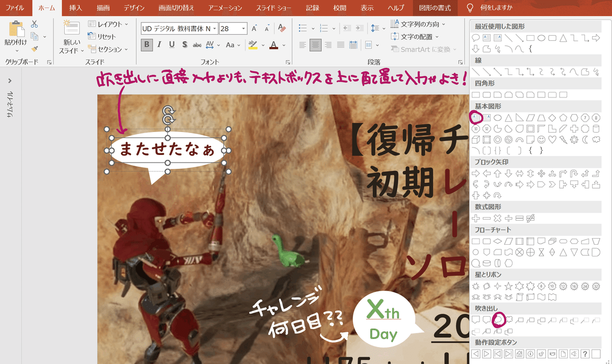The image size is (612, 364).
Task: Open the レイアウト layout dropdown
Action: 107,24
